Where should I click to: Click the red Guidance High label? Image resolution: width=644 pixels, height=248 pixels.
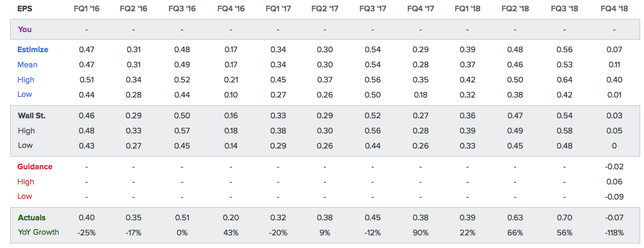pyautogui.click(x=25, y=181)
